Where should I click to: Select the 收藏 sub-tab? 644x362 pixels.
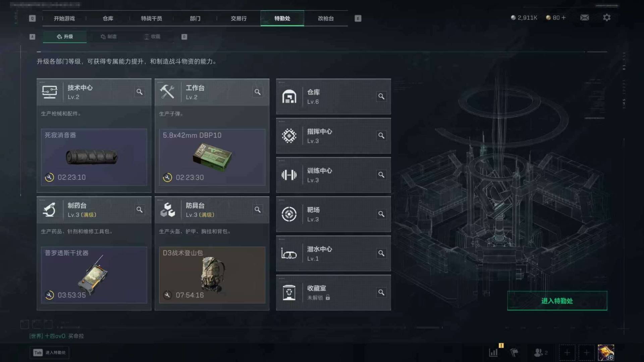[152, 37]
